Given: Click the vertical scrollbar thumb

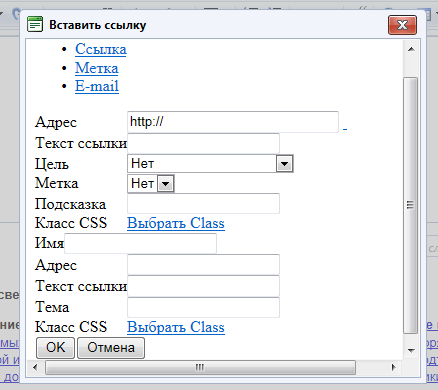Looking at the screenshot, I should 411,205.
